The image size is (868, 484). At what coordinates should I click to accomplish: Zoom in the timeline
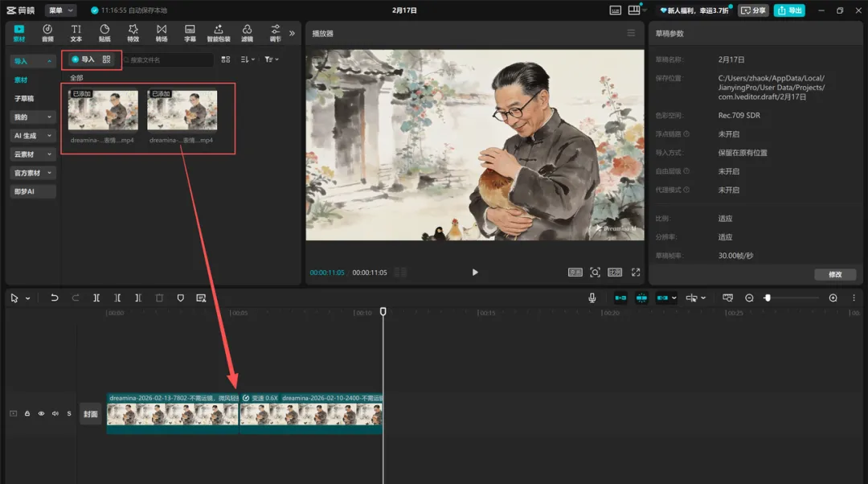click(833, 298)
